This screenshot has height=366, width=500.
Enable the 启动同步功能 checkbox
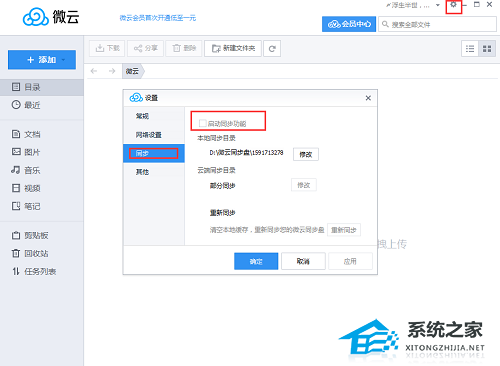202,124
